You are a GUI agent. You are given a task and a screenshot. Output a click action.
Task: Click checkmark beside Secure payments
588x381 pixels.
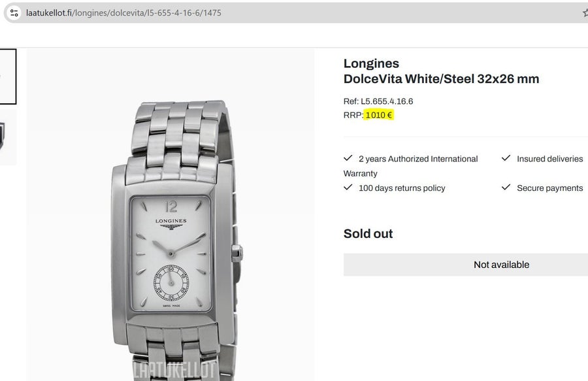click(506, 187)
